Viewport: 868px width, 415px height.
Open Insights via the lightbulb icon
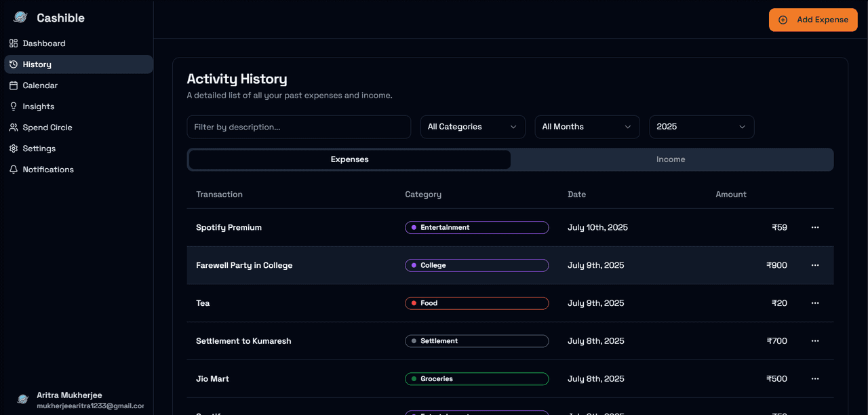click(x=14, y=106)
